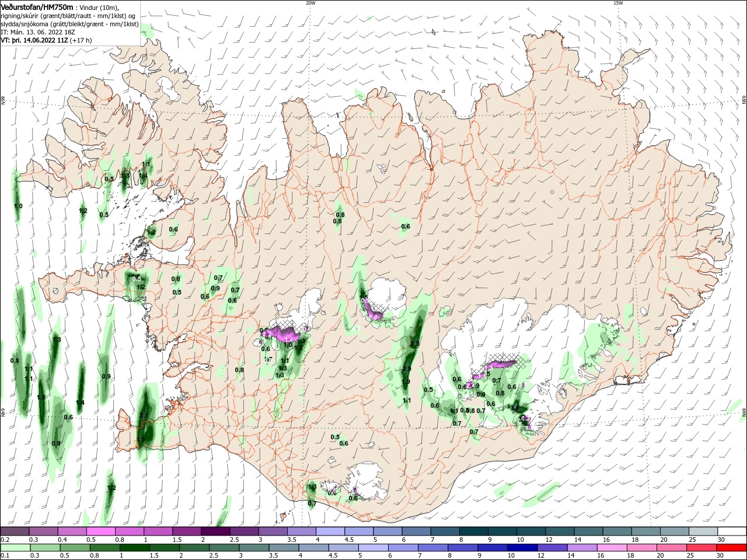
Task: Click the lilac 14 rain-scale swatch
Action: click(582, 548)
